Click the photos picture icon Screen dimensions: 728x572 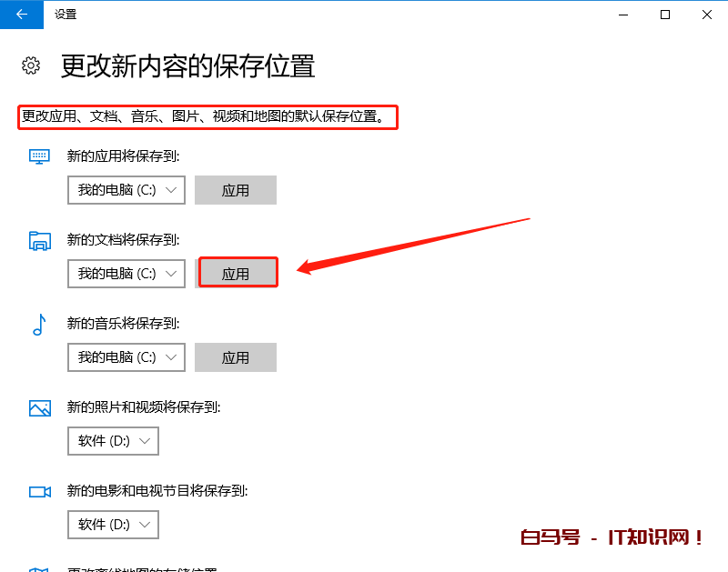[39, 407]
